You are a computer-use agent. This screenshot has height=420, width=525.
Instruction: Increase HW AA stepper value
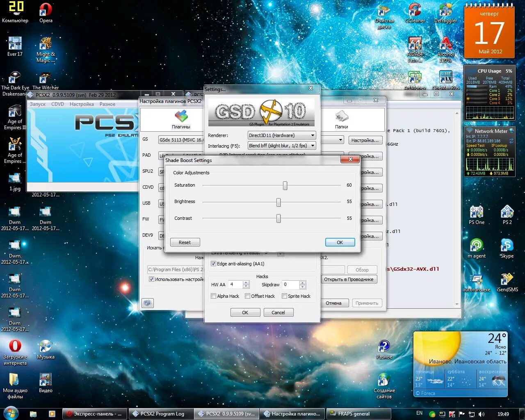(x=246, y=283)
